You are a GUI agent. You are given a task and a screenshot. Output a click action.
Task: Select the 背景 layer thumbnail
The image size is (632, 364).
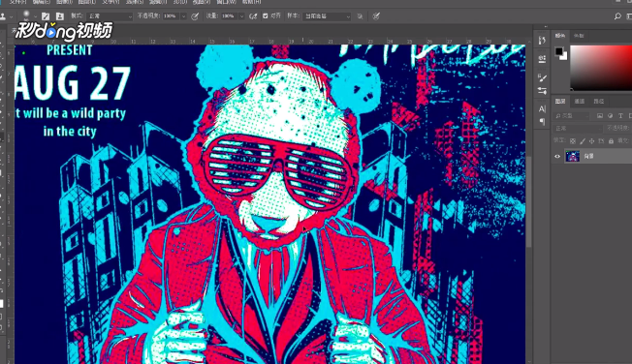[572, 156]
